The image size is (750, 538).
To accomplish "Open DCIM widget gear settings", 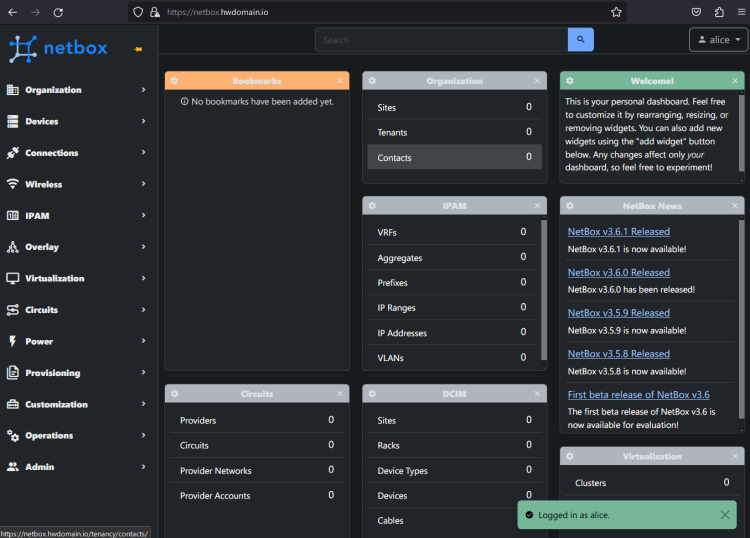I will click(x=372, y=394).
